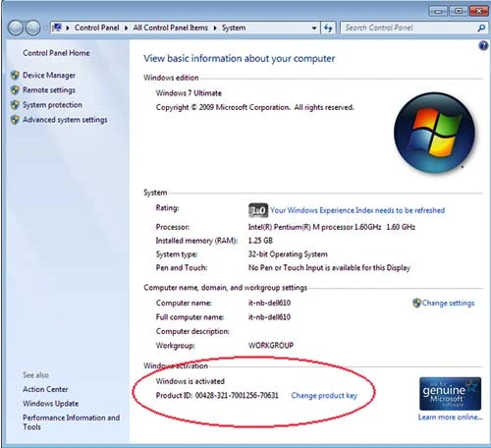Go to Control Panel breadcrumb item
This screenshot has width=491, height=448.
coord(97,28)
